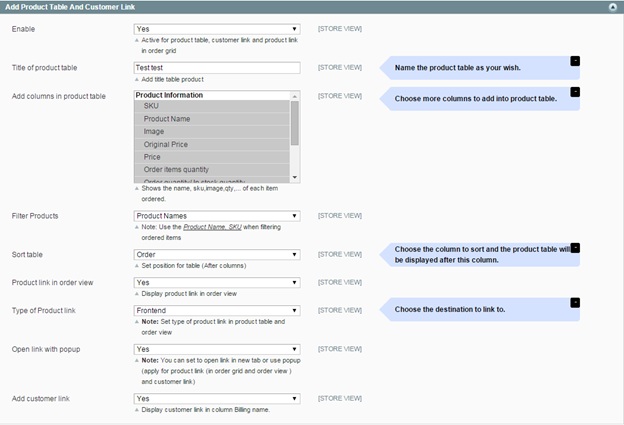Open the Enable dropdown

coord(217,29)
